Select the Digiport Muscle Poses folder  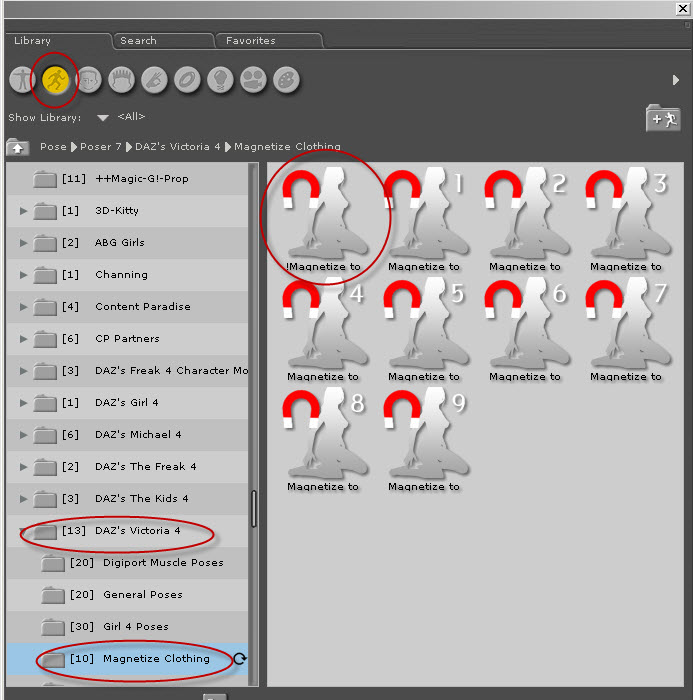coord(127,563)
